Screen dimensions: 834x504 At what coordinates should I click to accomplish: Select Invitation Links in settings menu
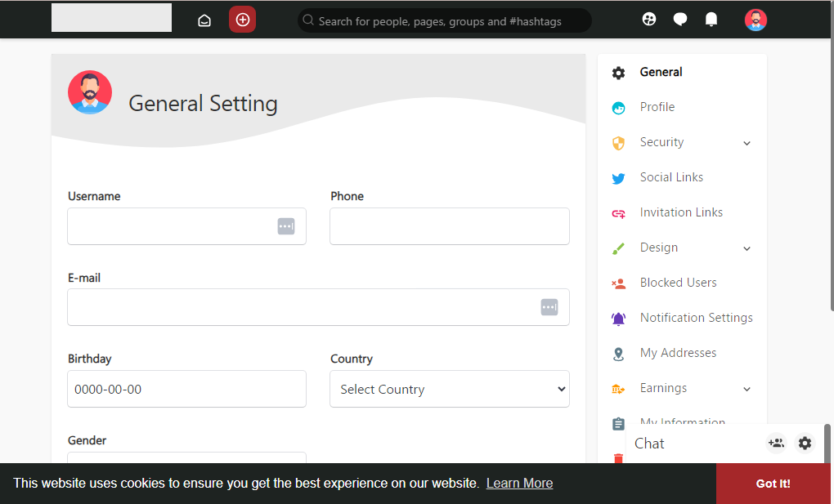(681, 212)
